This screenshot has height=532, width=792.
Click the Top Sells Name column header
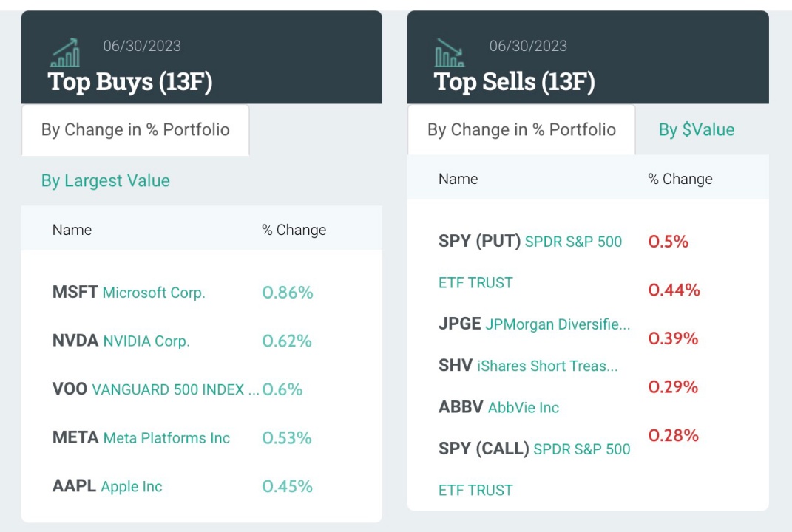pyautogui.click(x=458, y=179)
